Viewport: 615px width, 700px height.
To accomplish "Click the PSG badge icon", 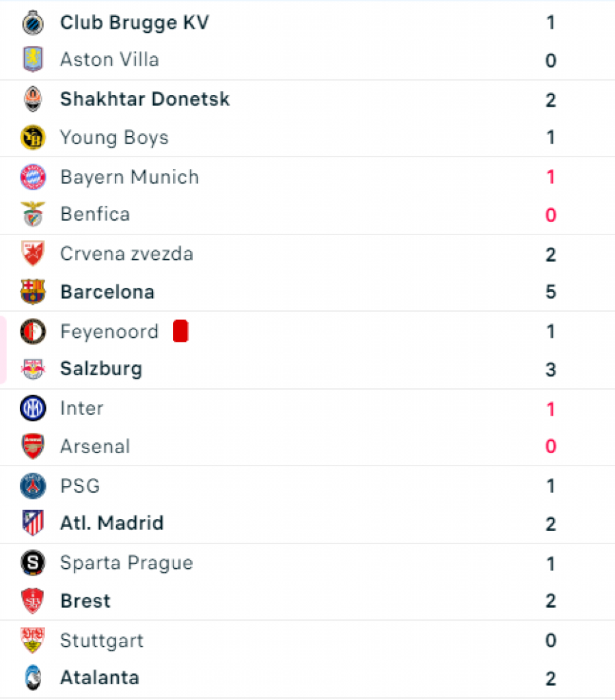I will tap(33, 486).
